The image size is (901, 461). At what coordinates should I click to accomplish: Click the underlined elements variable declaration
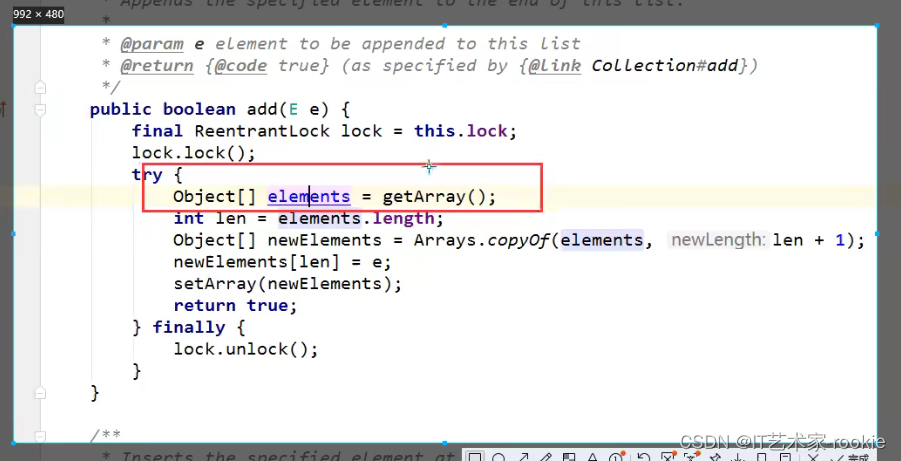point(309,197)
